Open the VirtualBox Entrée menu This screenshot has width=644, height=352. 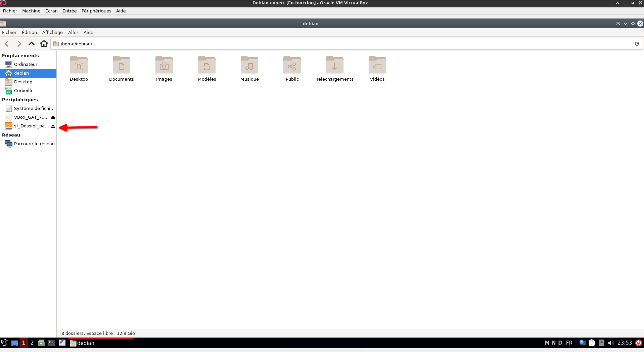70,11
